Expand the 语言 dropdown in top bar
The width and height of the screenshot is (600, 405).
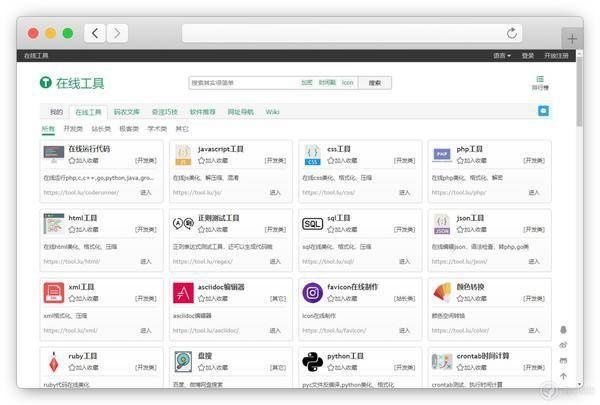point(502,56)
